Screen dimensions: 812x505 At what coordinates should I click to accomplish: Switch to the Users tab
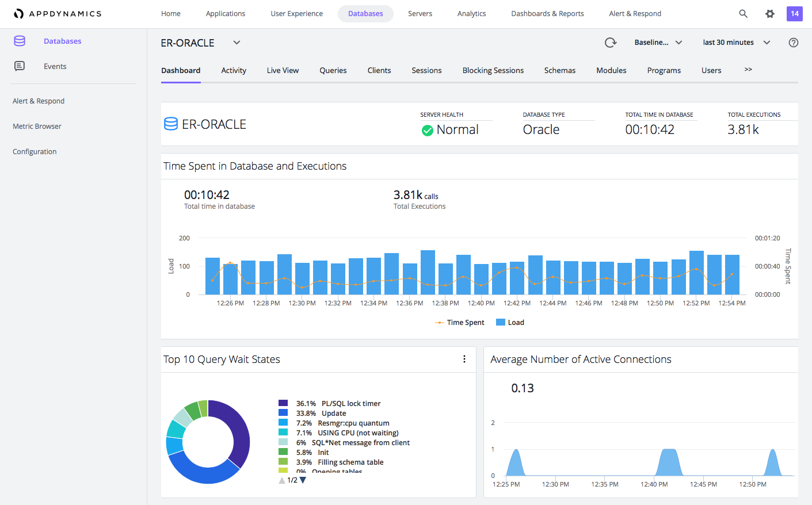coord(711,71)
